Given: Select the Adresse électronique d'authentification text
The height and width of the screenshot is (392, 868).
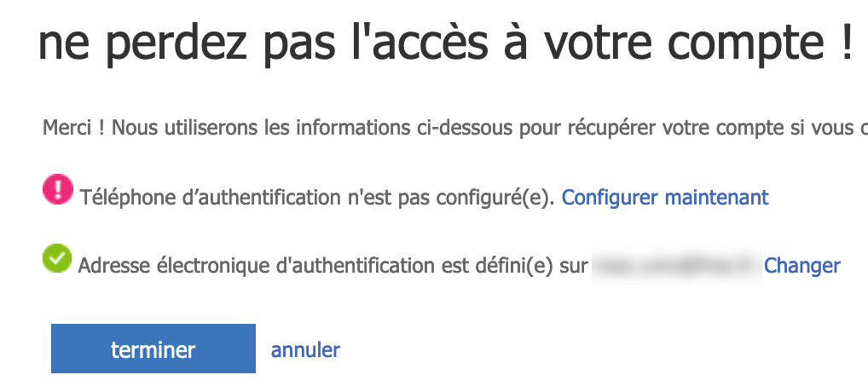Looking at the screenshot, I should (x=333, y=266).
